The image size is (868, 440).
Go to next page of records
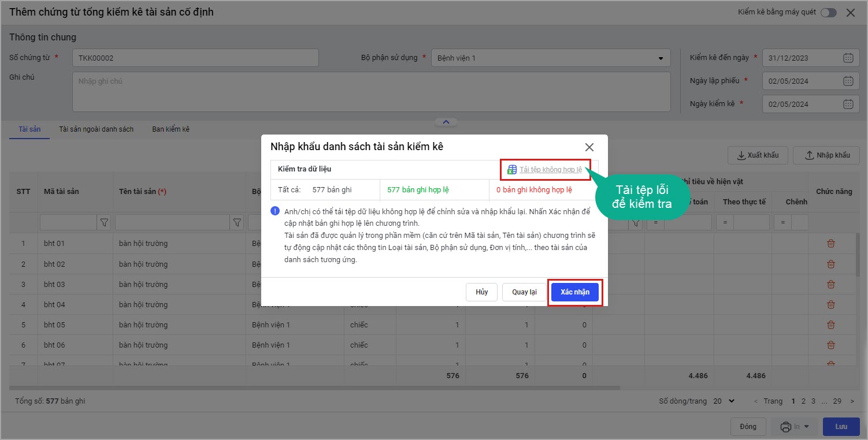[x=853, y=401]
